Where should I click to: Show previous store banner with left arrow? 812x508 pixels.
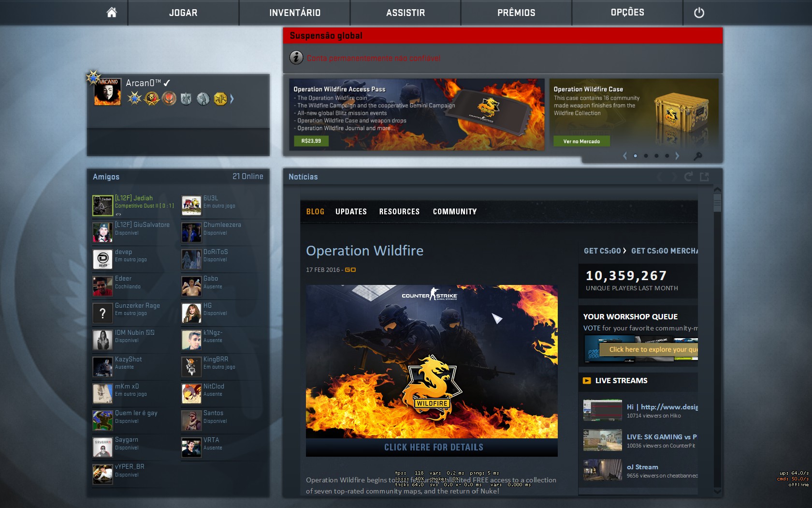pyautogui.click(x=625, y=156)
